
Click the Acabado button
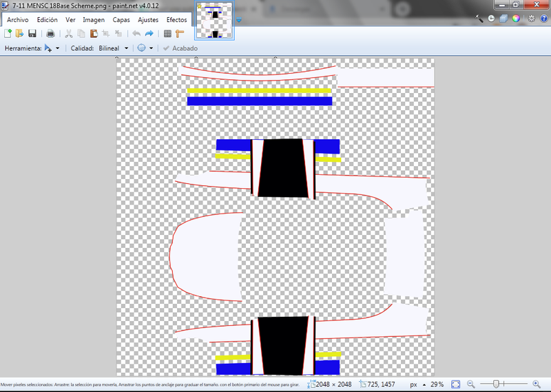click(180, 48)
